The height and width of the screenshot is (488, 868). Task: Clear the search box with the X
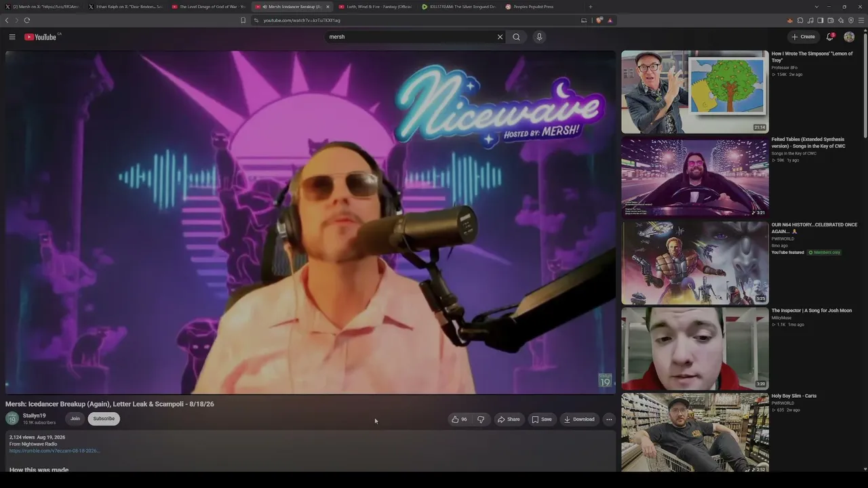(x=500, y=37)
